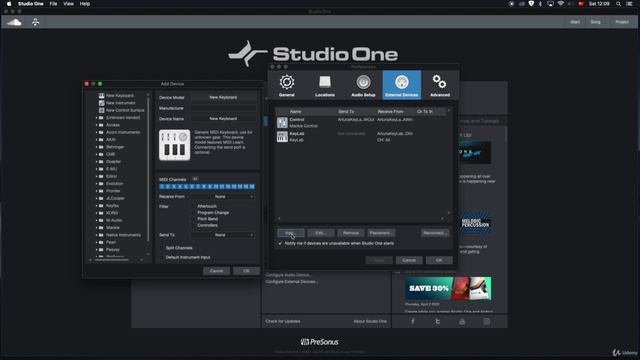Expand the KORG vendor folder
Image resolution: width=640 pixels, height=360 pixels.
97,213
